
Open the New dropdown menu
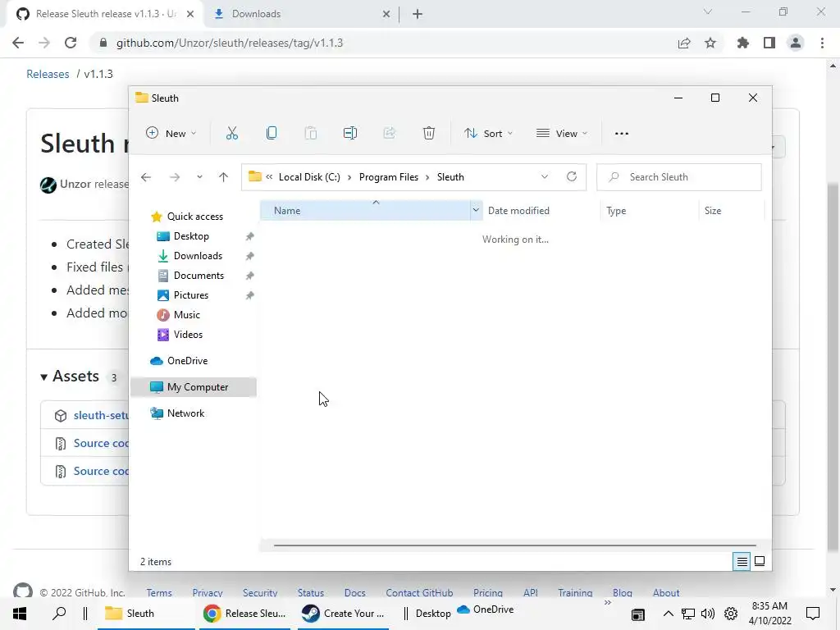pos(171,134)
